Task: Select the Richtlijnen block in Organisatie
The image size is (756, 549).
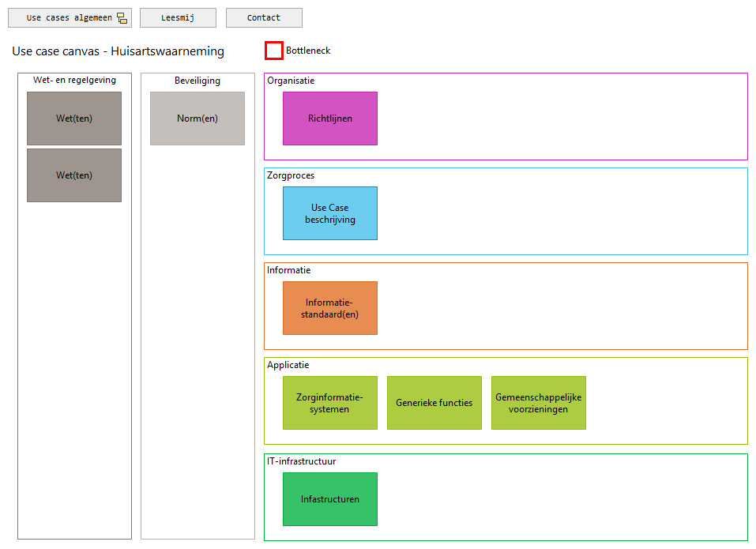Action: pyautogui.click(x=329, y=118)
